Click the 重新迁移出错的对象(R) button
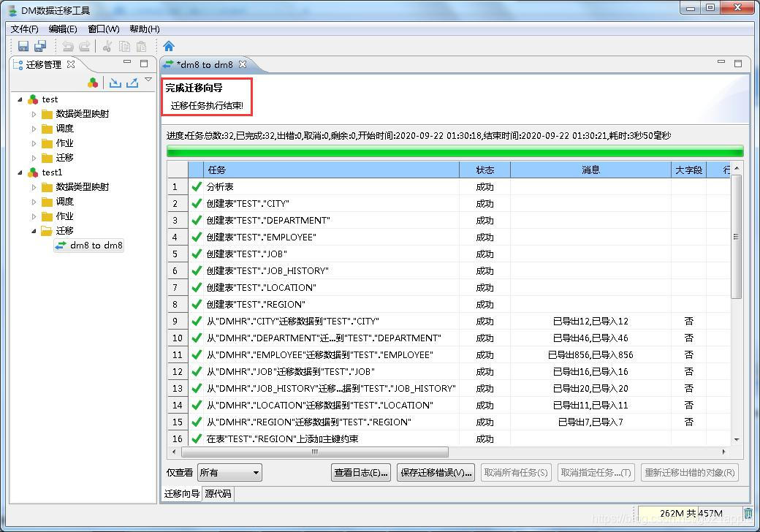The image size is (760, 532). coord(690,472)
